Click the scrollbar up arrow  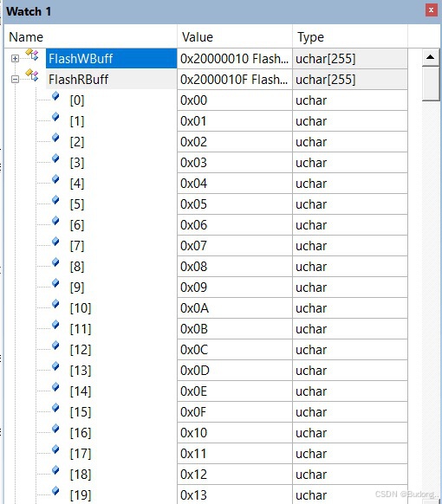431,57
